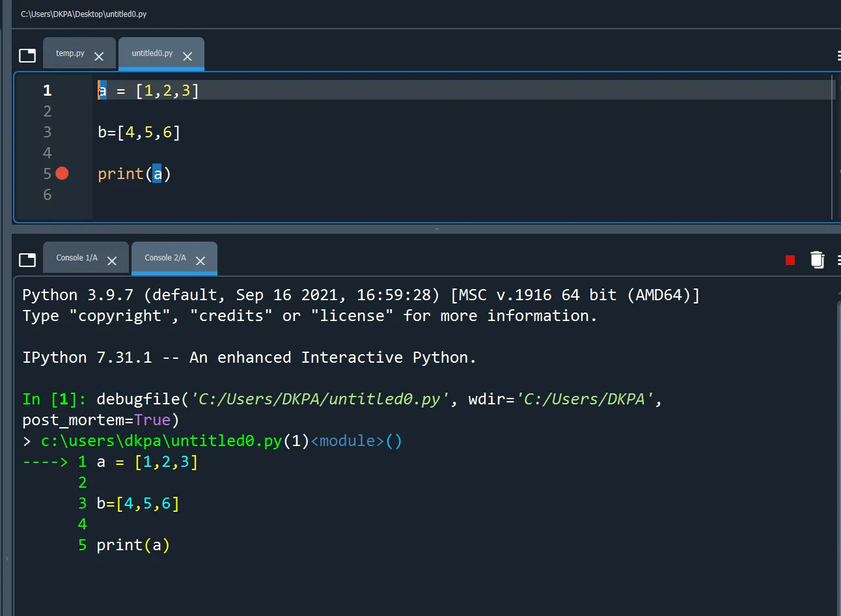841x616 pixels.
Task: Click the 'IPython 7.31.1' banner line
Action: (249, 357)
